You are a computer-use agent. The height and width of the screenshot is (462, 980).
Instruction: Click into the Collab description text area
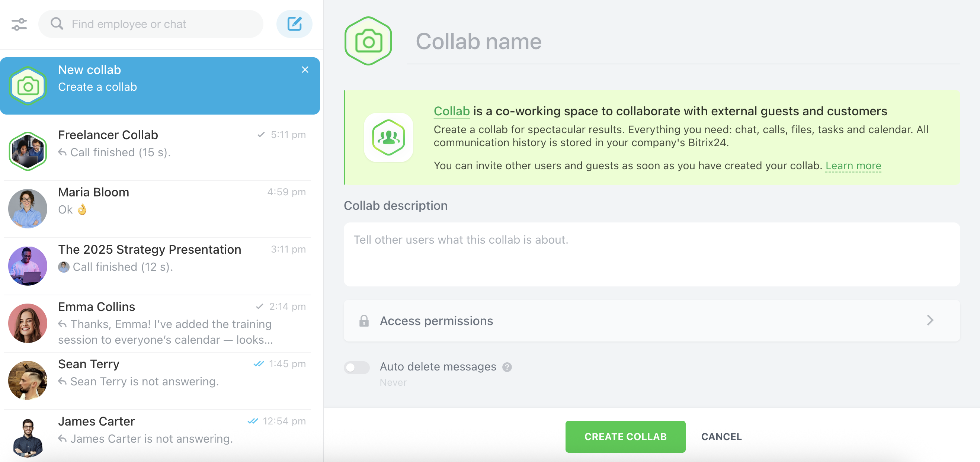[651, 254]
